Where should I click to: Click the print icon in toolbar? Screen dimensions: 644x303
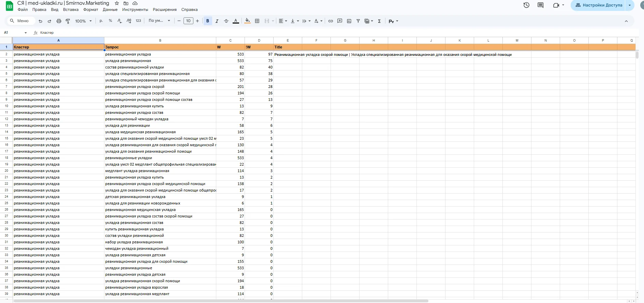[x=59, y=21]
